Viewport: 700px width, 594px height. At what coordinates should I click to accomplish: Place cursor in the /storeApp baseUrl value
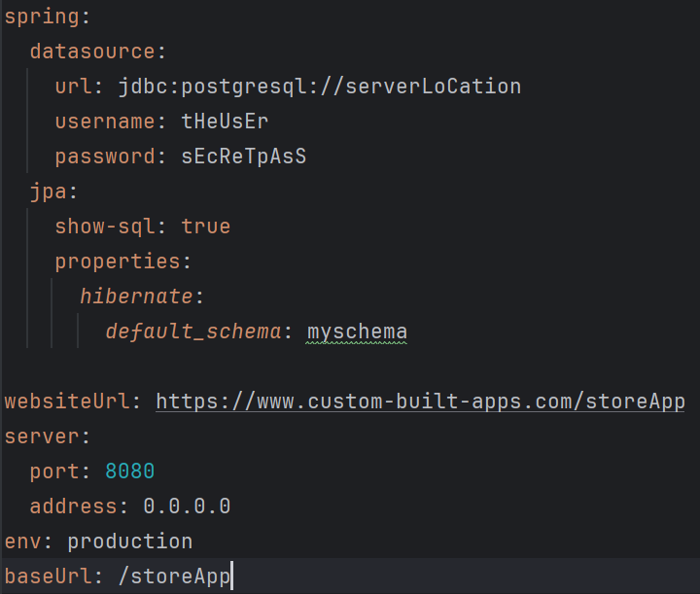[173, 577]
